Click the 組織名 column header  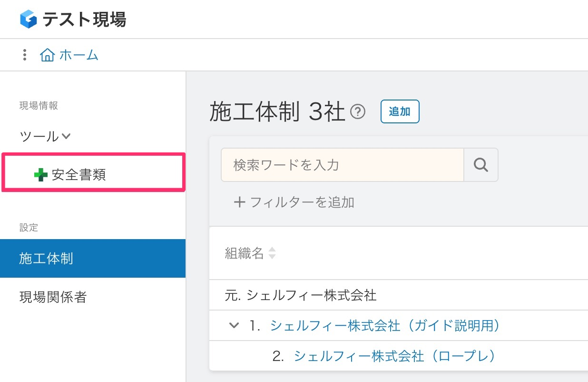245,253
